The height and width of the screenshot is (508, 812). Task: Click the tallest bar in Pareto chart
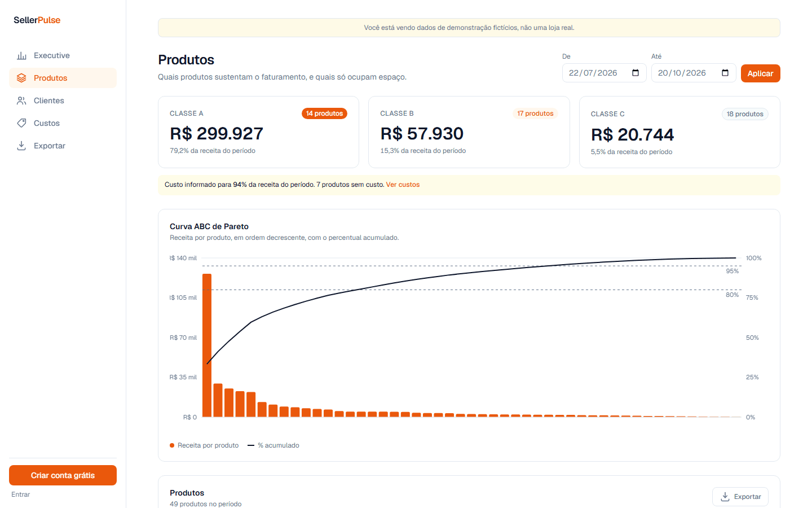tap(207, 345)
